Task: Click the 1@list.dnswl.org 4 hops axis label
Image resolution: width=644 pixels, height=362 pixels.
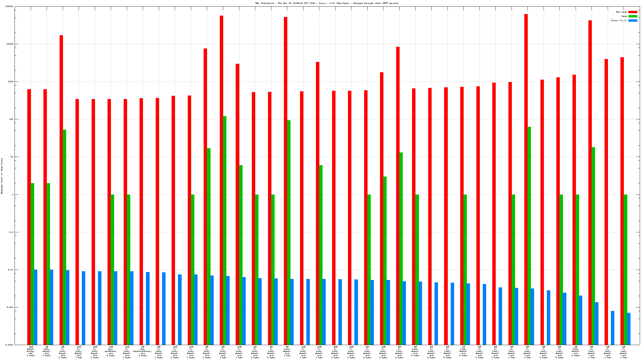Action: [x=46, y=351]
